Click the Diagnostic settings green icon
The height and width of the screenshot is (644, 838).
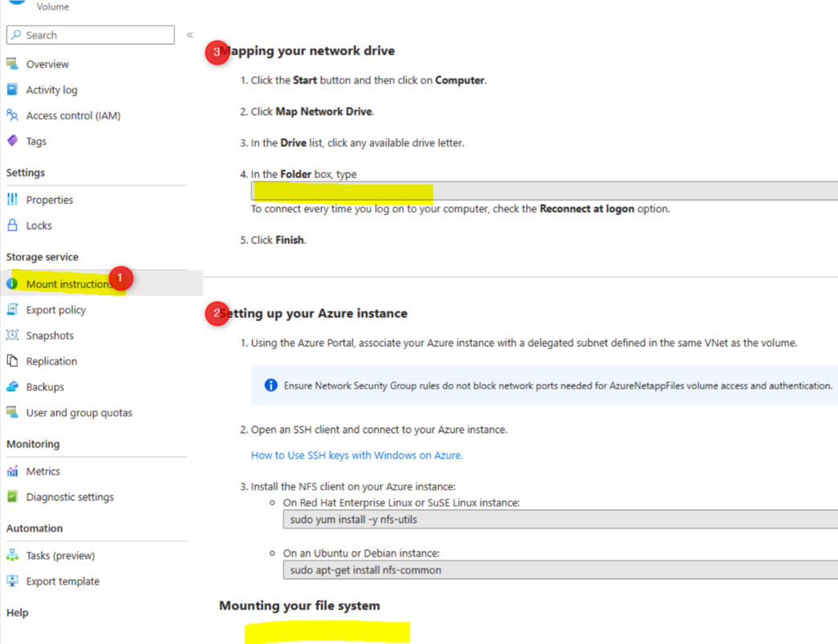click(12, 496)
